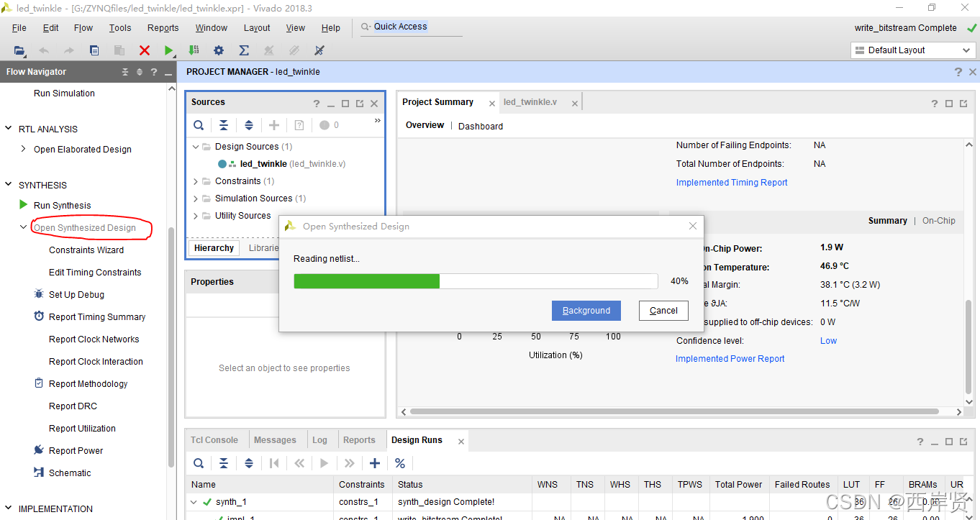The width and height of the screenshot is (980, 520).
Task: Collapse the RTL ANALYSIS section
Action: [x=9, y=129]
